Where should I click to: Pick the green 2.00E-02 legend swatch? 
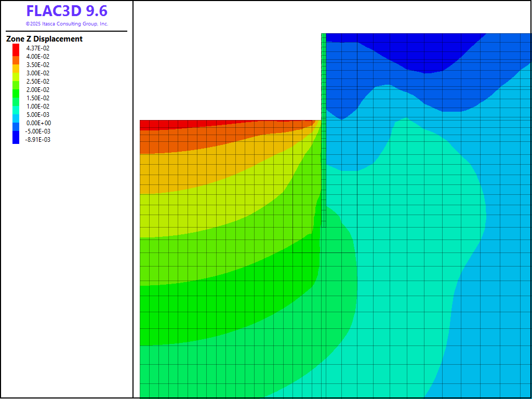pyautogui.click(x=16, y=89)
